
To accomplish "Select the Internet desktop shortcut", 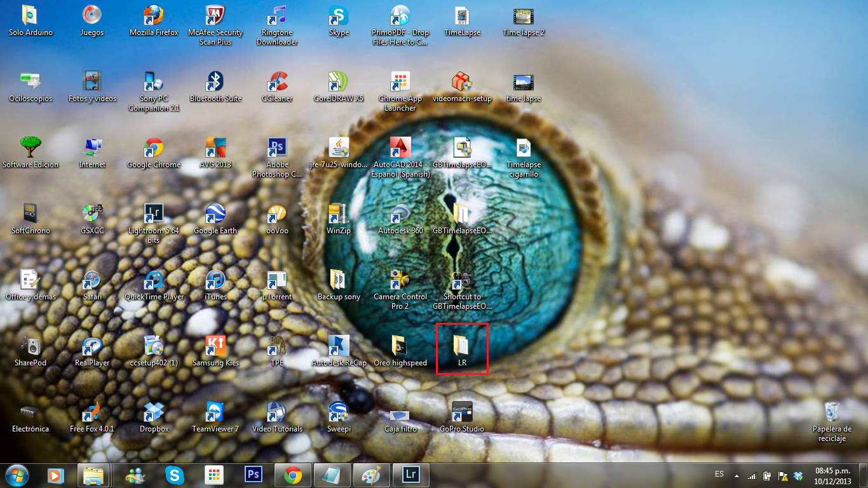I will (x=92, y=153).
